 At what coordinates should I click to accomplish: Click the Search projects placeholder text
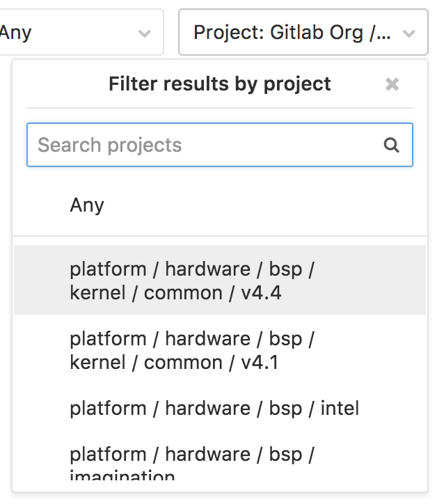(109, 145)
